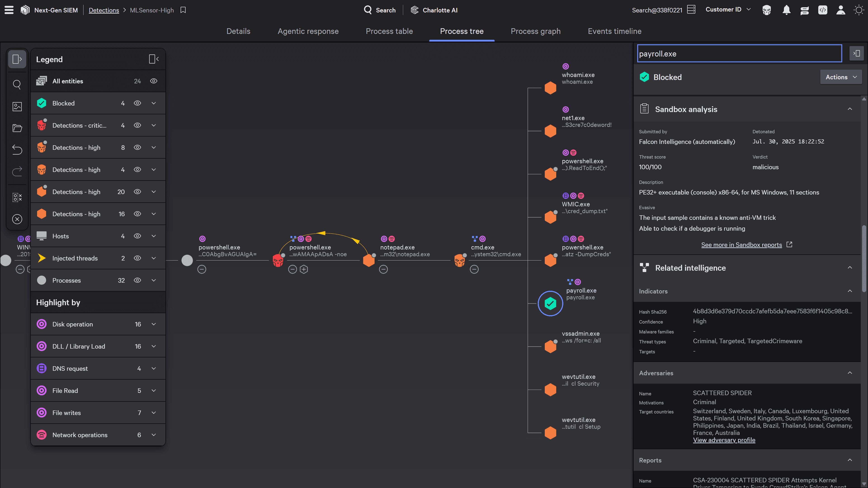Switch to the Process table tab
The height and width of the screenshot is (488, 868).
pyautogui.click(x=389, y=31)
